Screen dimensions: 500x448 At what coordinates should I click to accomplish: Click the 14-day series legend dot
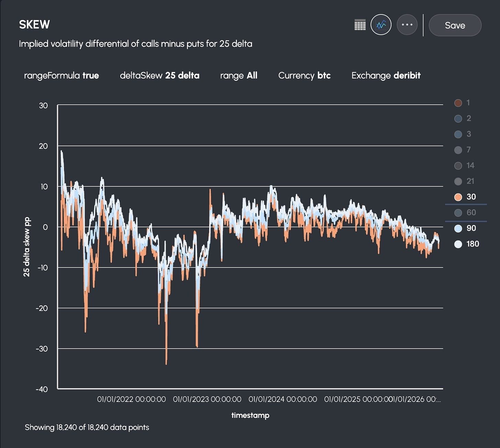pyautogui.click(x=457, y=165)
